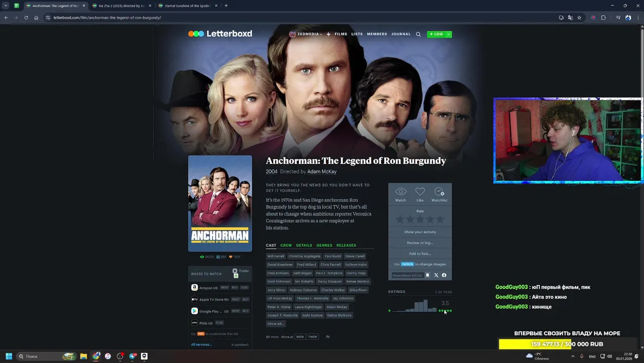Viewport: 644px width, 363px height.
Task: Switch to the DETAILS tab
Action: coord(304,246)
